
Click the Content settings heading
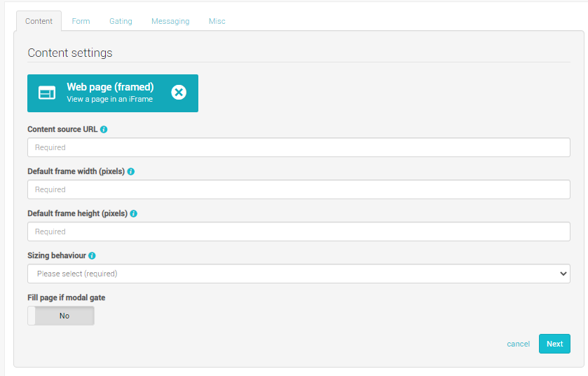pos(70,53)
